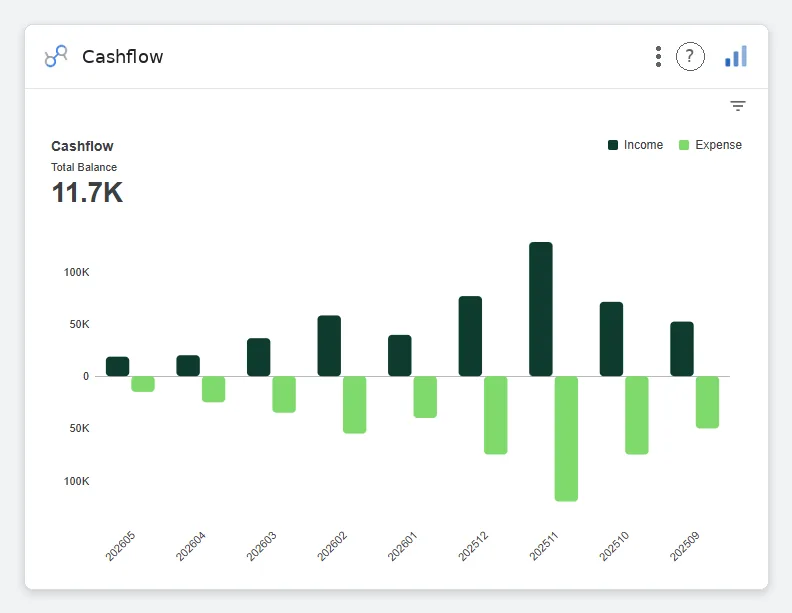Select the 202602 income bar
Viewport: 792px width, 613px height.
329,346
